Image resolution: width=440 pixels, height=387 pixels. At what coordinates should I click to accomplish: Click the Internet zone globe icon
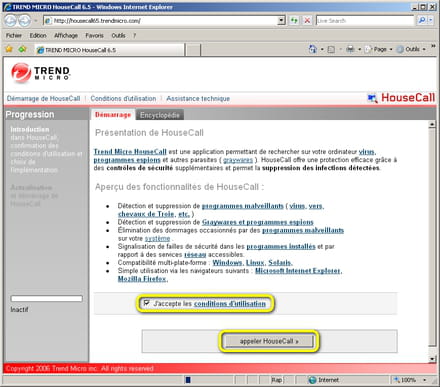tap(312, 380)
